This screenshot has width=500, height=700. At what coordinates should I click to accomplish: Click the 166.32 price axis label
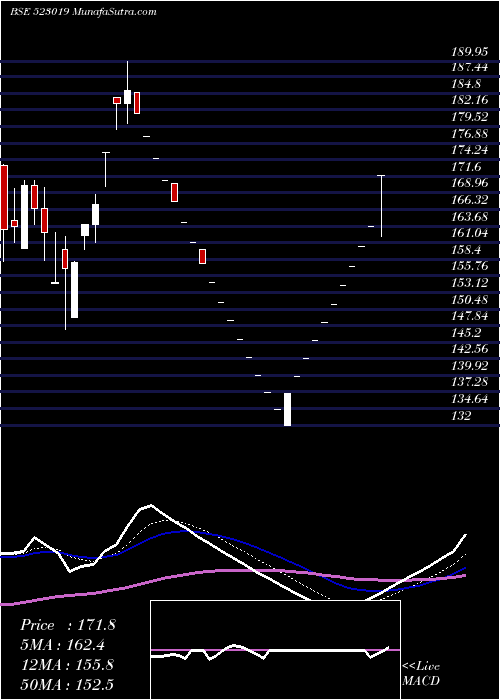(469, 200)
